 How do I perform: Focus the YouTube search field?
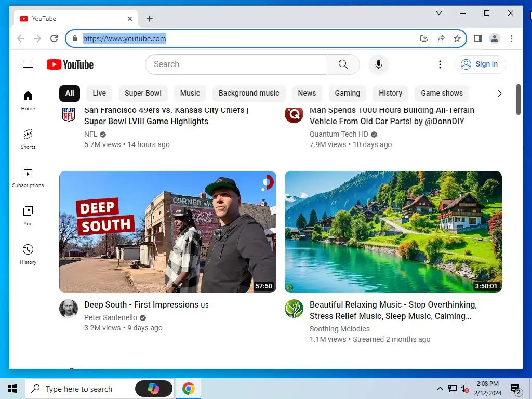[x=236, y=64]
